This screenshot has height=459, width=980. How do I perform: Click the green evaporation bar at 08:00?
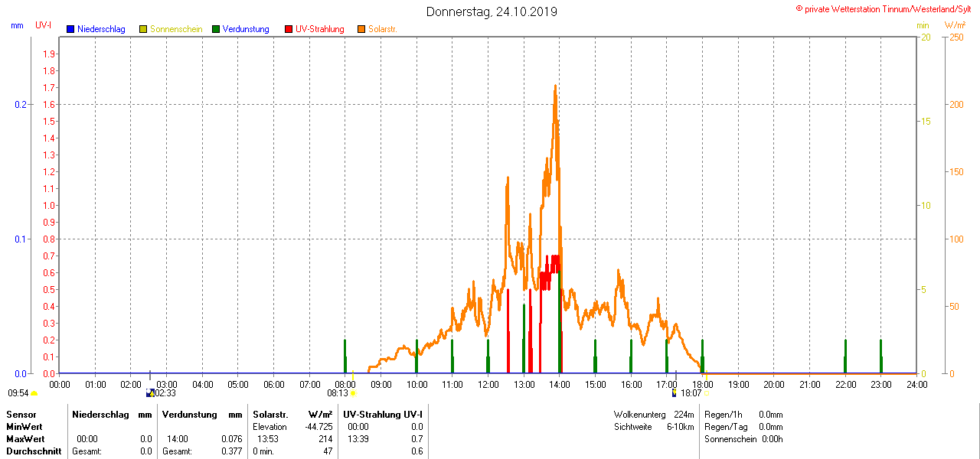click(345, 356)
